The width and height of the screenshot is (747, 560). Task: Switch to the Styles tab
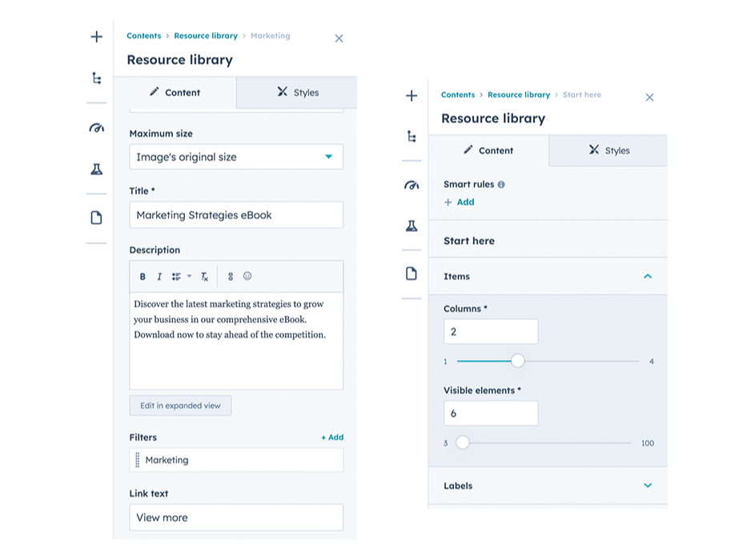(296, 93)
